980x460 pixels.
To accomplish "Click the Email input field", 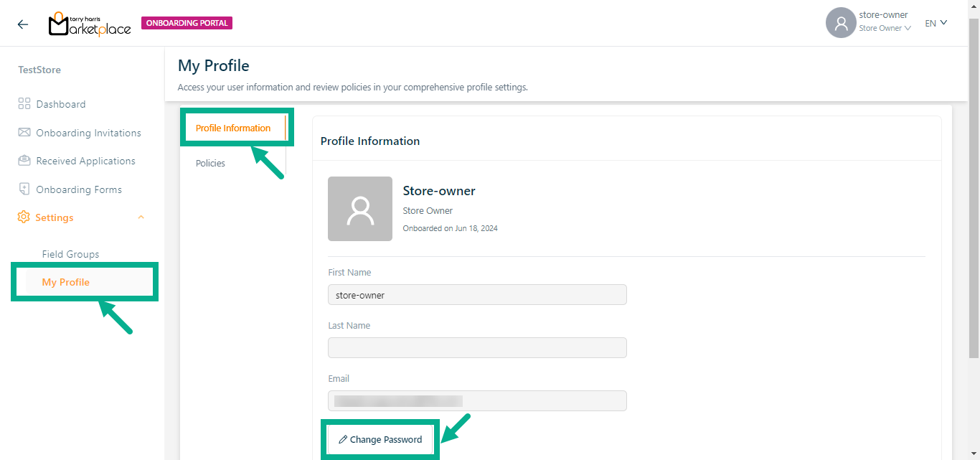I will 477,401.
